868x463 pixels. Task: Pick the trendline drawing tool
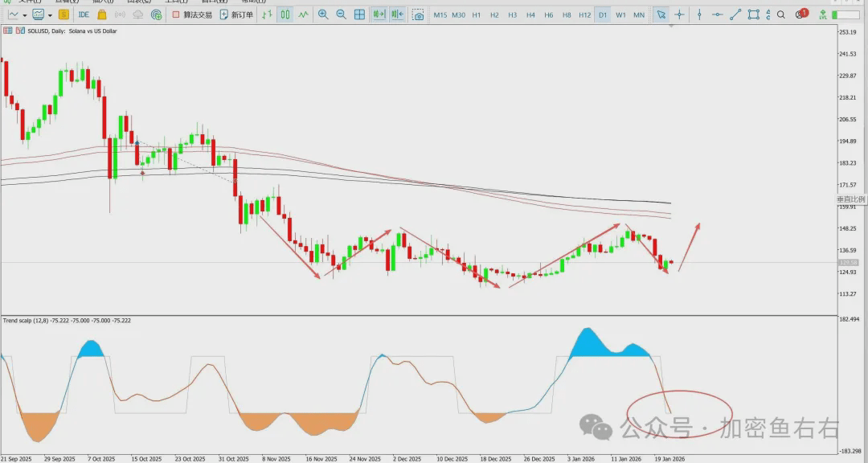(x=735, y=14)
